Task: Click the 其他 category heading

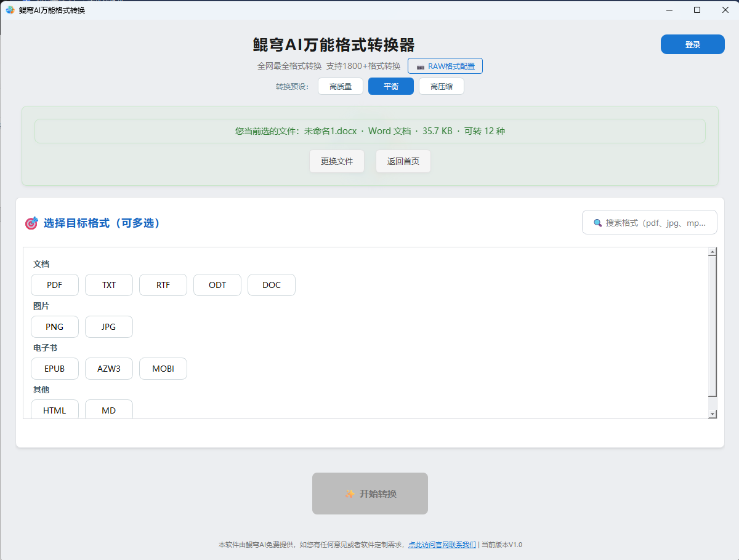Action: point(41,390)
